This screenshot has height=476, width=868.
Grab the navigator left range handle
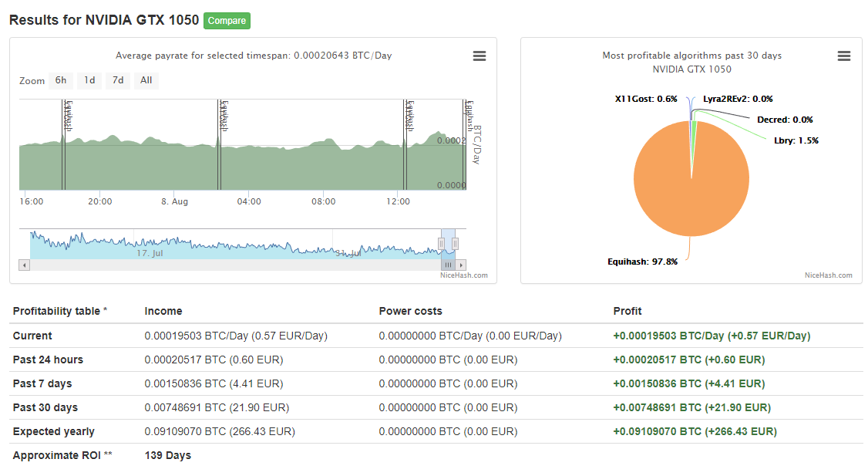(x=441, y=243)
